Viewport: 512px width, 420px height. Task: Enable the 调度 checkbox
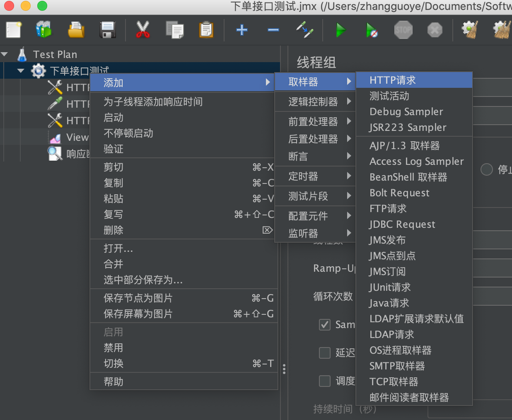tap(325, 381)
